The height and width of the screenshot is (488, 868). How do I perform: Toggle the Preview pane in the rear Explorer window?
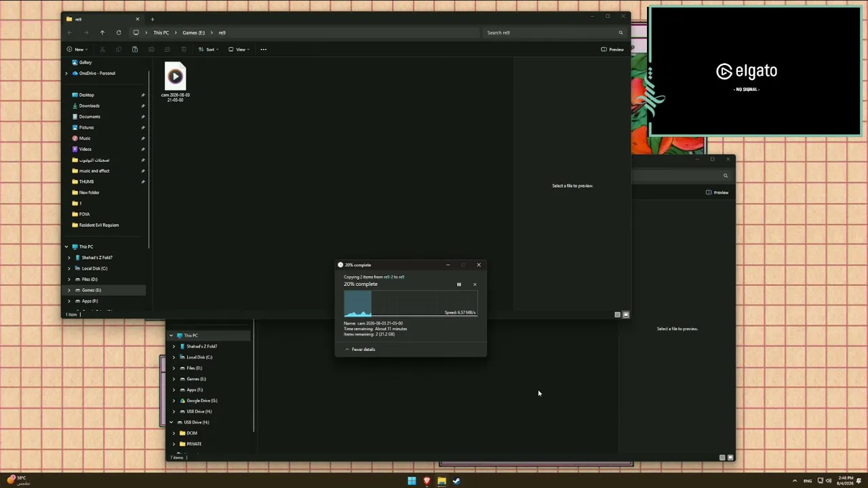point(717,192)
